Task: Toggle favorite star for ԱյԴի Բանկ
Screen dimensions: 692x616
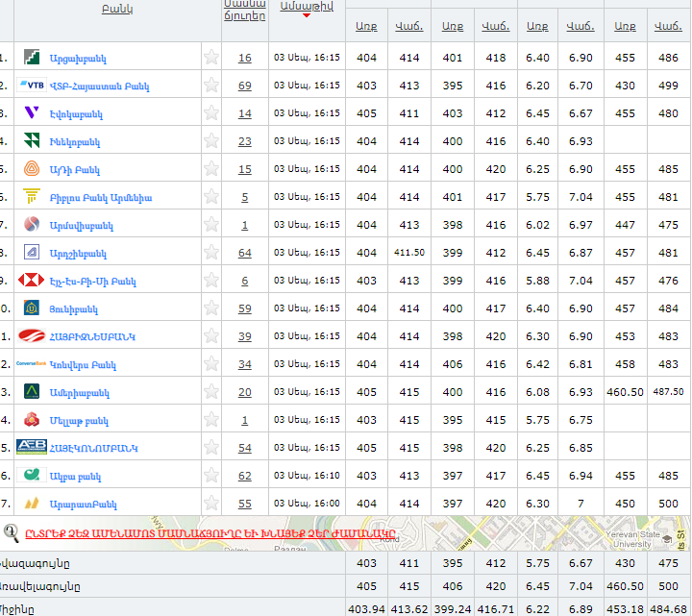Action: 211,168
